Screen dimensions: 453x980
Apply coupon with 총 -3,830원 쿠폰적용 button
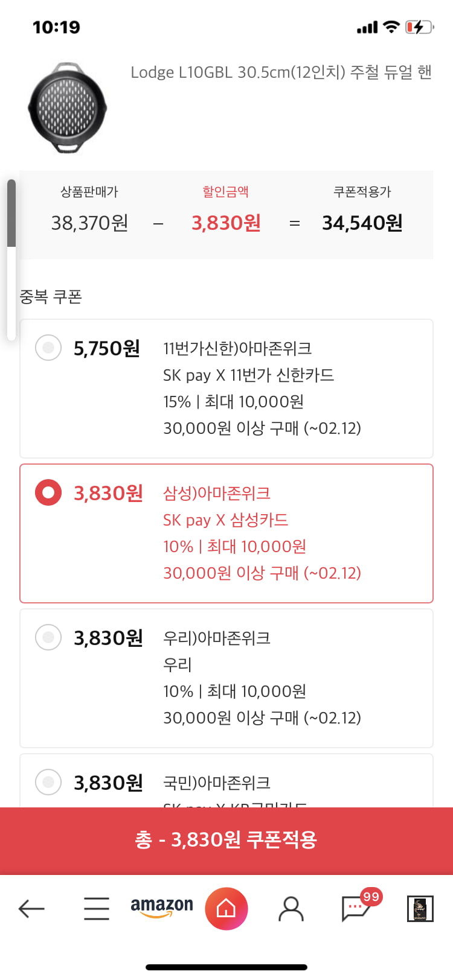[x=226, y=841]
